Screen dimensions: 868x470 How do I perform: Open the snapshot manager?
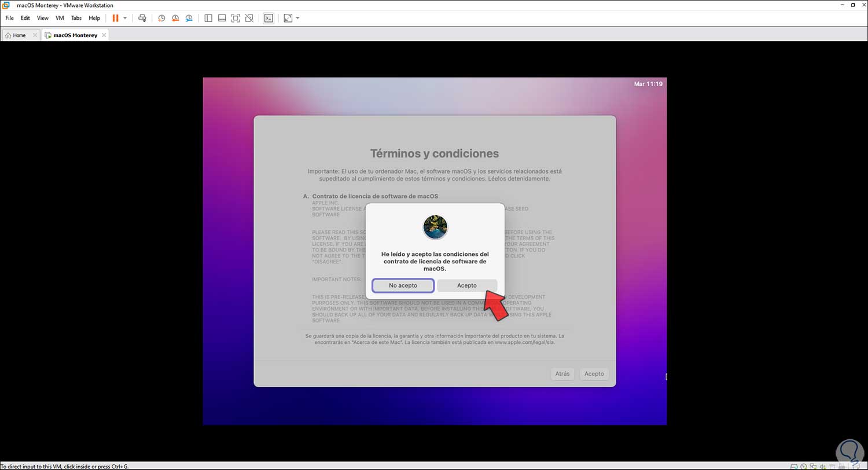coord(189,18)
